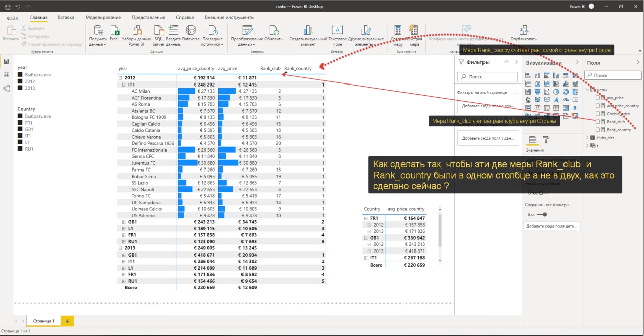Image resolution: width=644 pixels, height=336 pixels.
Task: Click Добавьте сюда поля детализации well
Action: pyautogui.click(x=553, y=226)
